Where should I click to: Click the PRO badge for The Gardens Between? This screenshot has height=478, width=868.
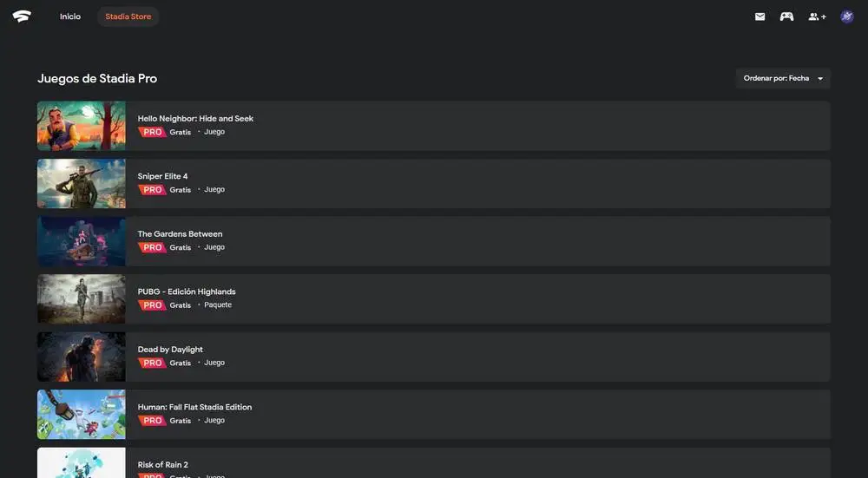coord(152,247)
